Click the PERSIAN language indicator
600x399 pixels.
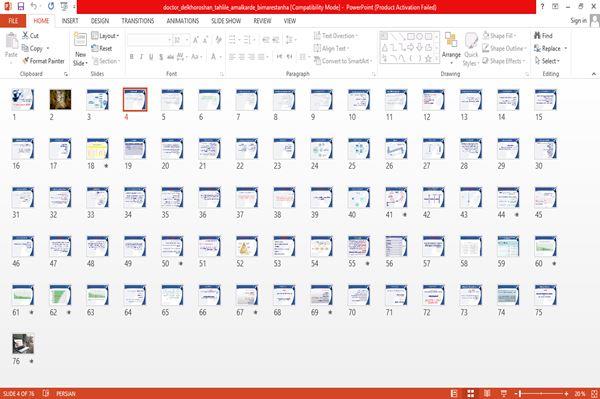coord(66,393)
